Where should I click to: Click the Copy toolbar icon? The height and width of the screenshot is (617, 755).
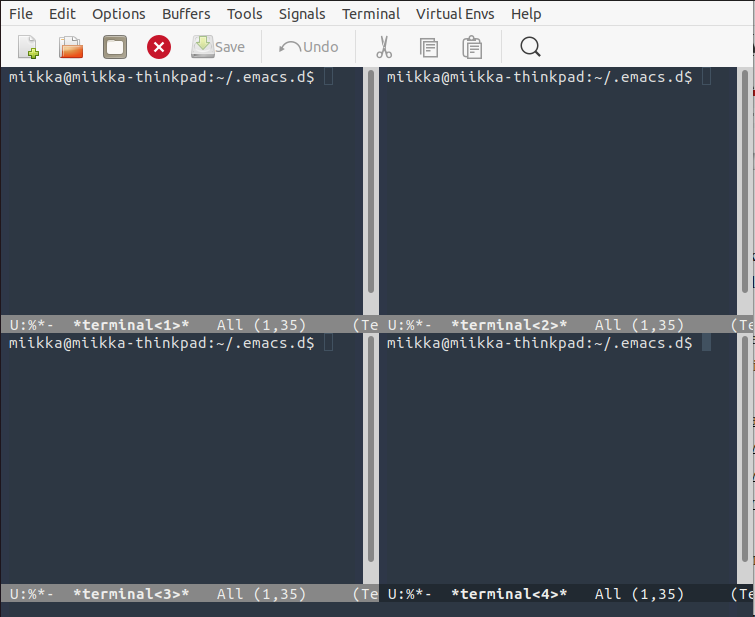click(429, 47)
